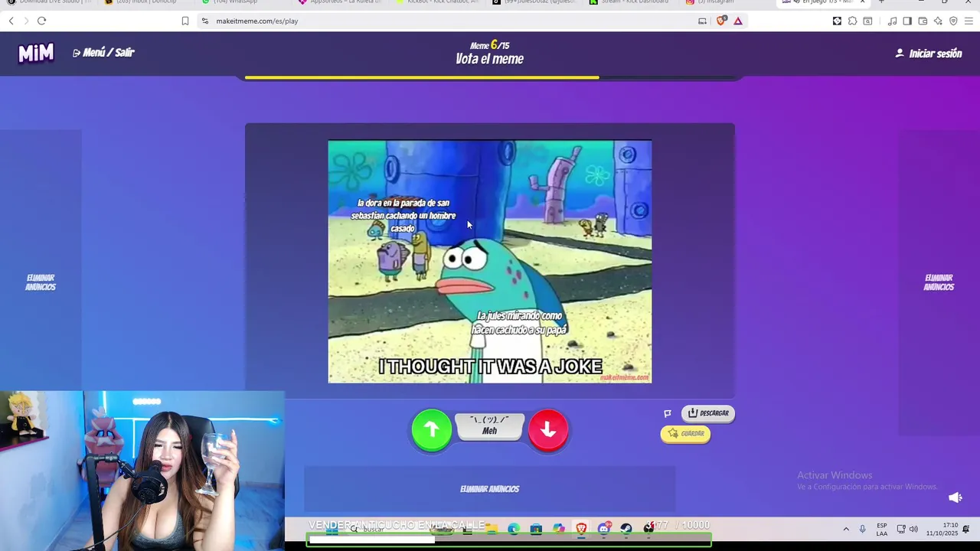Switch to Inbox tab
Viewport: 980px width, 551px height.
point(145,2)
